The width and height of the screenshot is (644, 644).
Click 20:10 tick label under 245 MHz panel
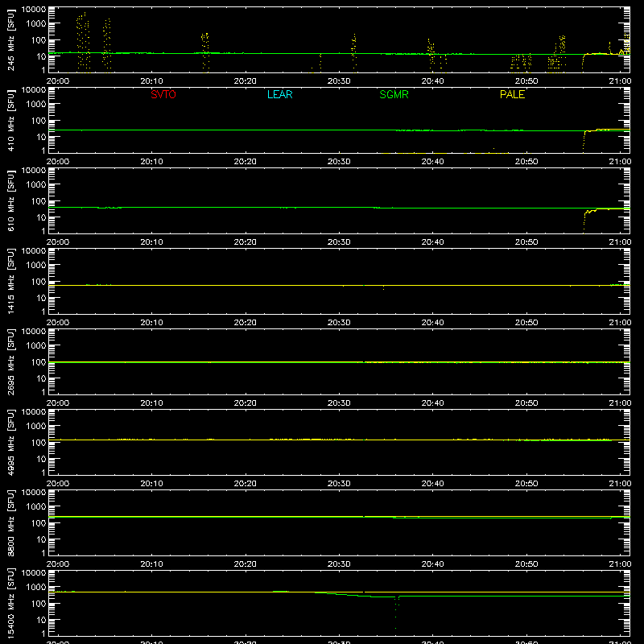click(151, 81)
